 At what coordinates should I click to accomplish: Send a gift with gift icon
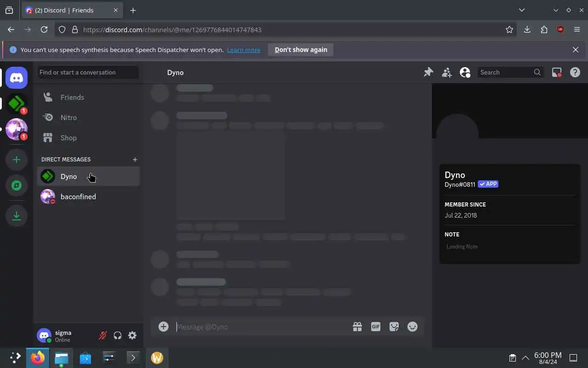[x=357, y=327]
